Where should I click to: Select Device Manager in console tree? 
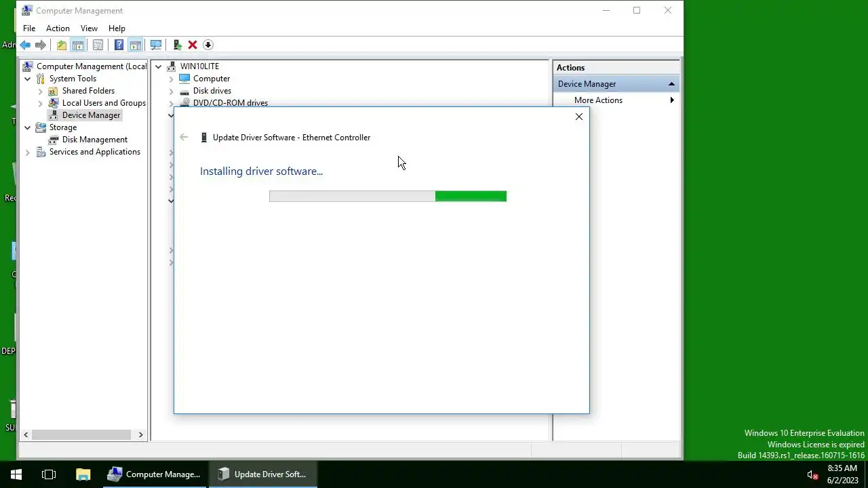tap(91, 115)
